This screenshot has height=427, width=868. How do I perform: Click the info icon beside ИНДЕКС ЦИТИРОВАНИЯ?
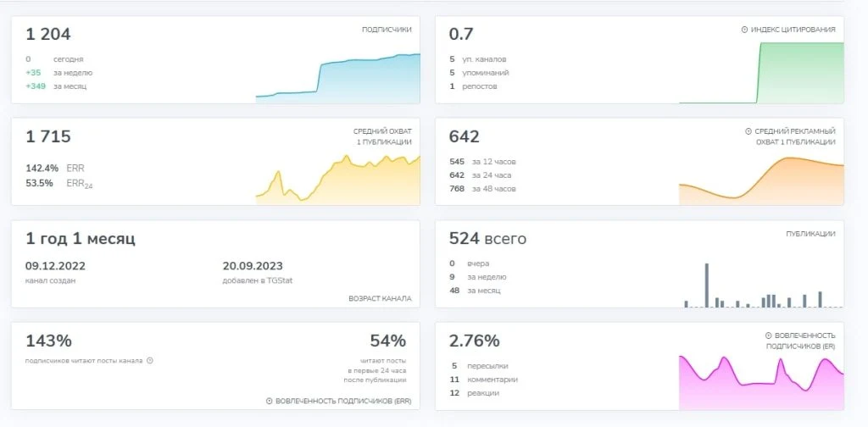pyautogui.click(x=744, y=30)
